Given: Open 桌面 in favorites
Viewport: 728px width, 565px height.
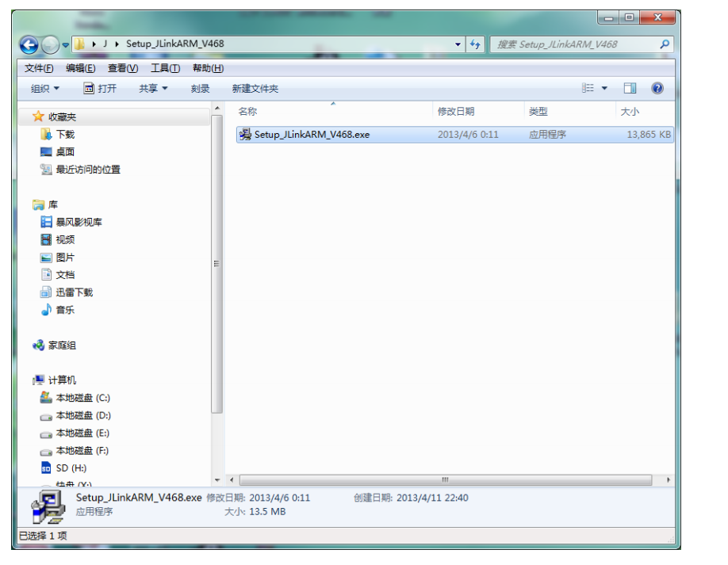Looking at the screenshot, I should [65, 152].
